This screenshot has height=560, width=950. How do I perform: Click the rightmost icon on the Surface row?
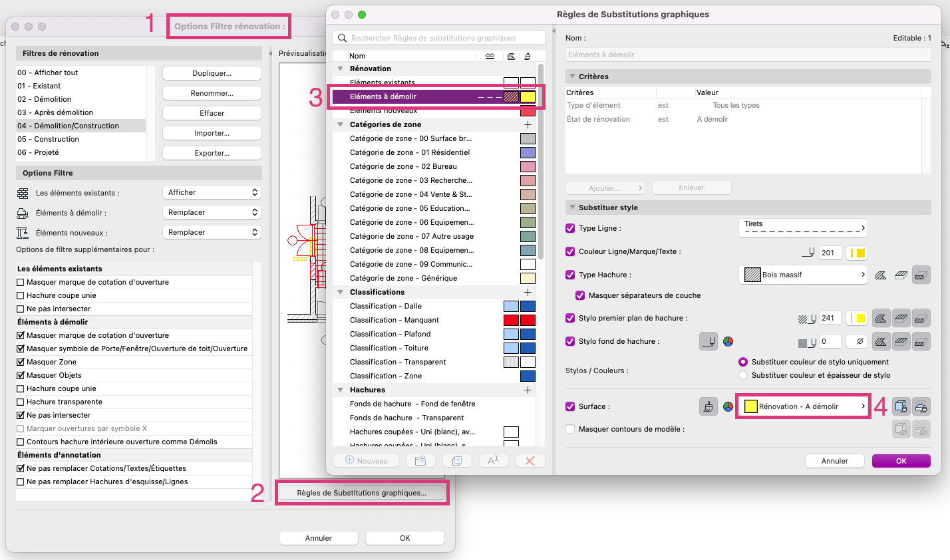tap(921, 406)
